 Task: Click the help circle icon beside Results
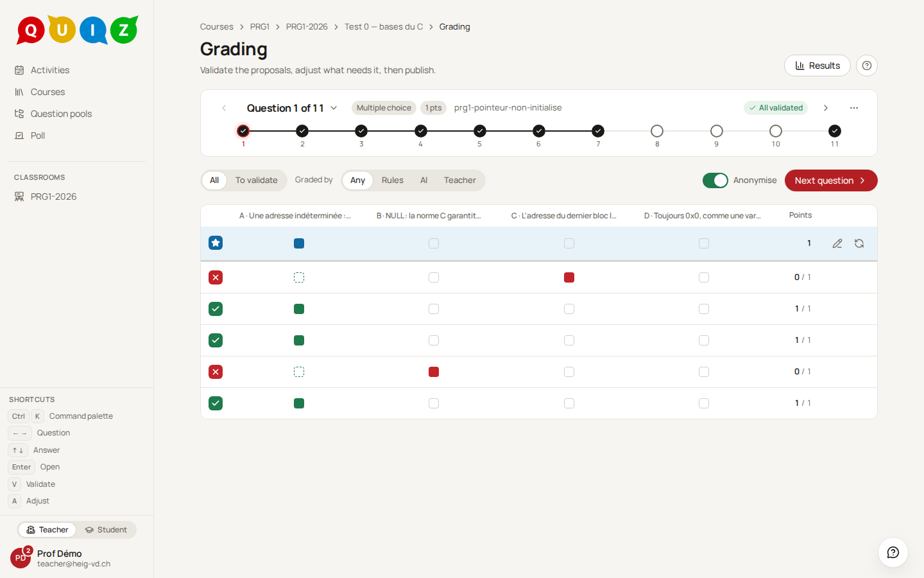[x=867, y=66]
